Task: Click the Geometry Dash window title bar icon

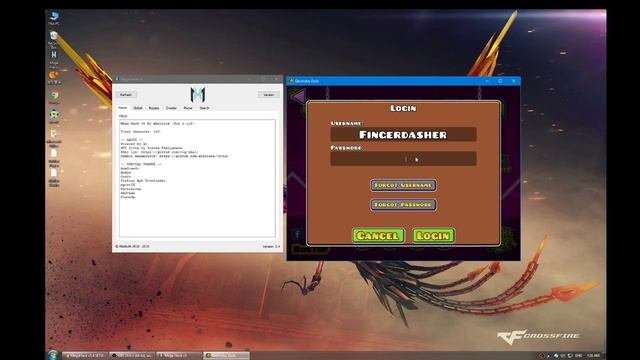Action: 291,81
